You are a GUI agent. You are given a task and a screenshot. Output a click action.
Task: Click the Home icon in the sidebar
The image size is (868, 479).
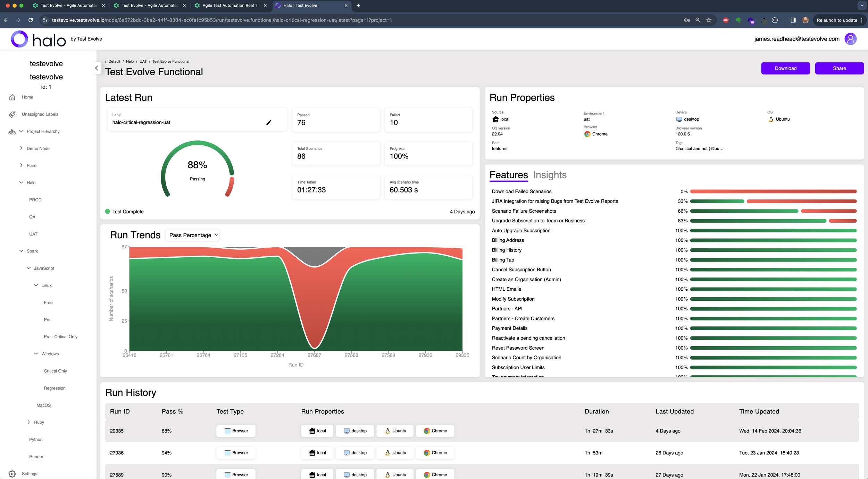click(x=12, y=97)
